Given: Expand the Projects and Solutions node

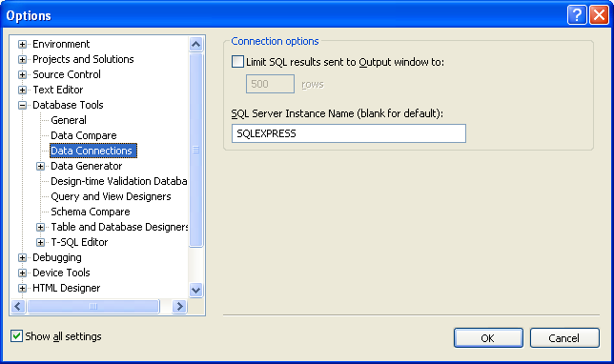Looking at the screenshot, I should pyautogui.click(x=22, y=59).
